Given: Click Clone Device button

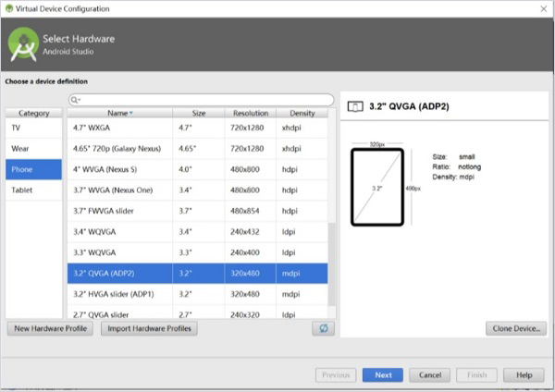Looking at the screenshot, I should tap(515, 328).
